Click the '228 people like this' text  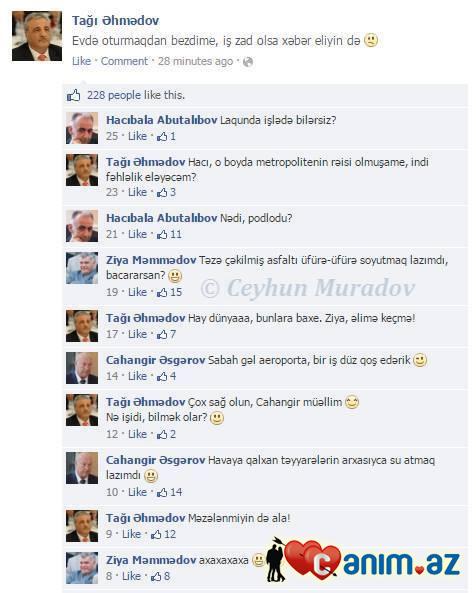point(136,95)
